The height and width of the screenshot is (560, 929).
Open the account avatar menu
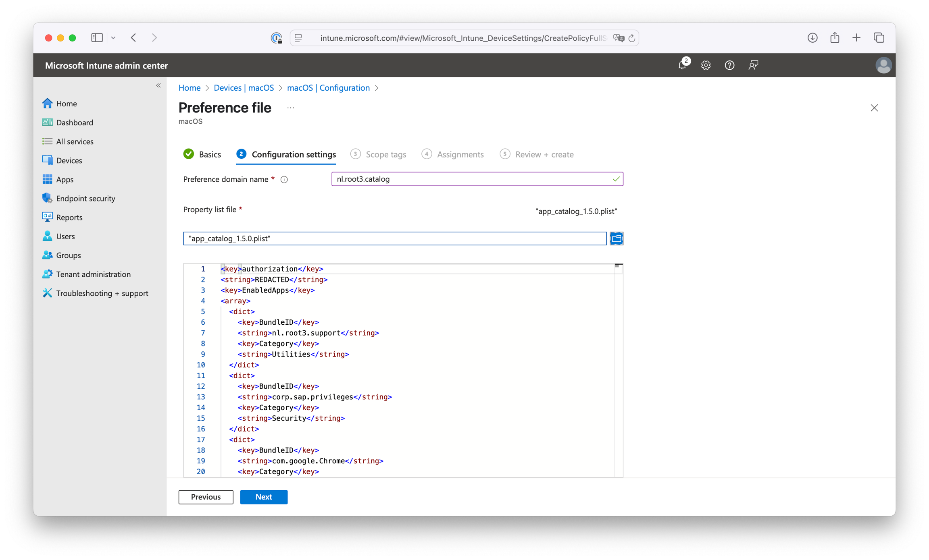(883, 65)
